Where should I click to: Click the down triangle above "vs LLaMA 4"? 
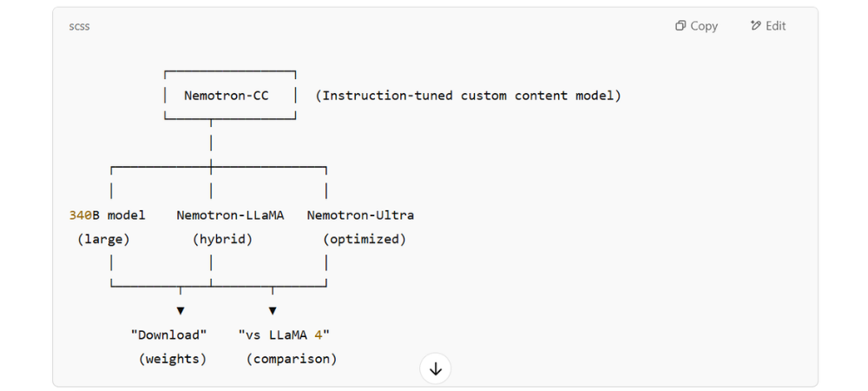[x=272, y=310]
